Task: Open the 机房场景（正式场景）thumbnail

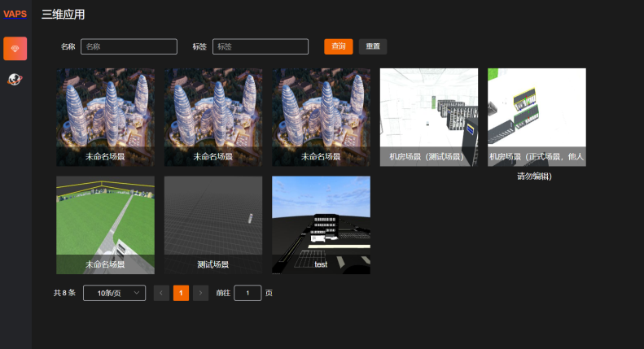Action: (x=537, y=116)
